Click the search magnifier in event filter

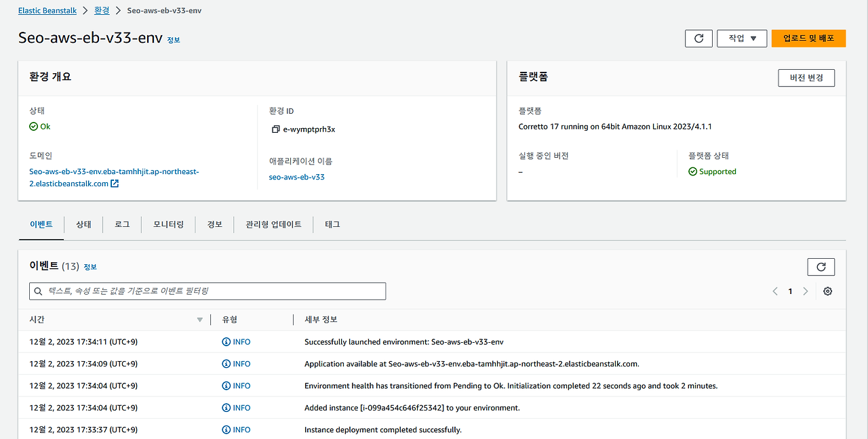[39, 291]
